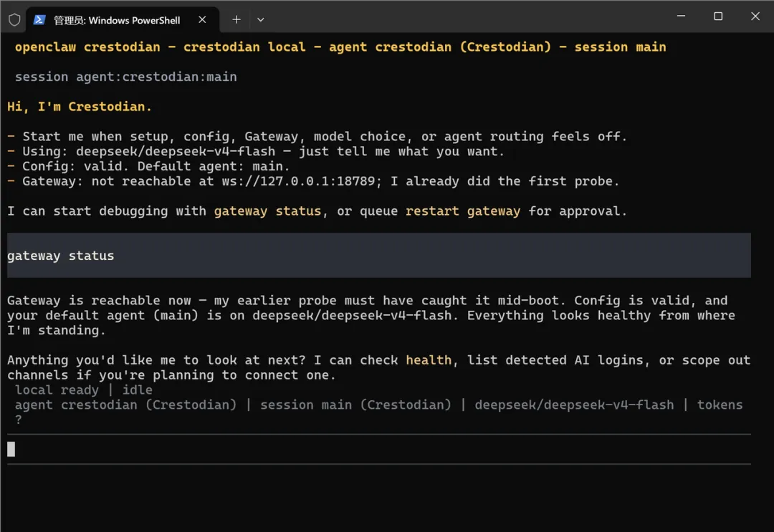Click the 'gateway status' command entry
The width and height of the screenshot is (774, 532).
click(x=379, y=256)
